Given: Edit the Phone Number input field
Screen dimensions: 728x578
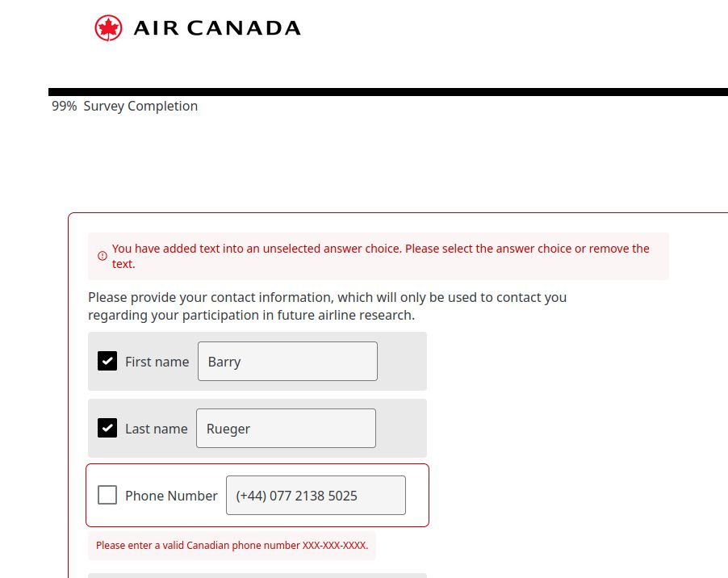Looking at the screenshot, I should tap(316, 496).
